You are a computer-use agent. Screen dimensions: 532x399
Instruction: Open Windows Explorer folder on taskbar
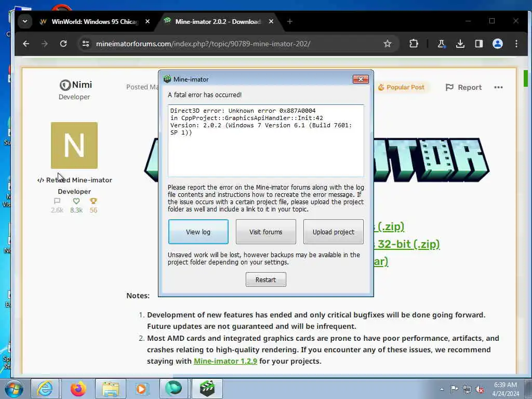point(110,389)
